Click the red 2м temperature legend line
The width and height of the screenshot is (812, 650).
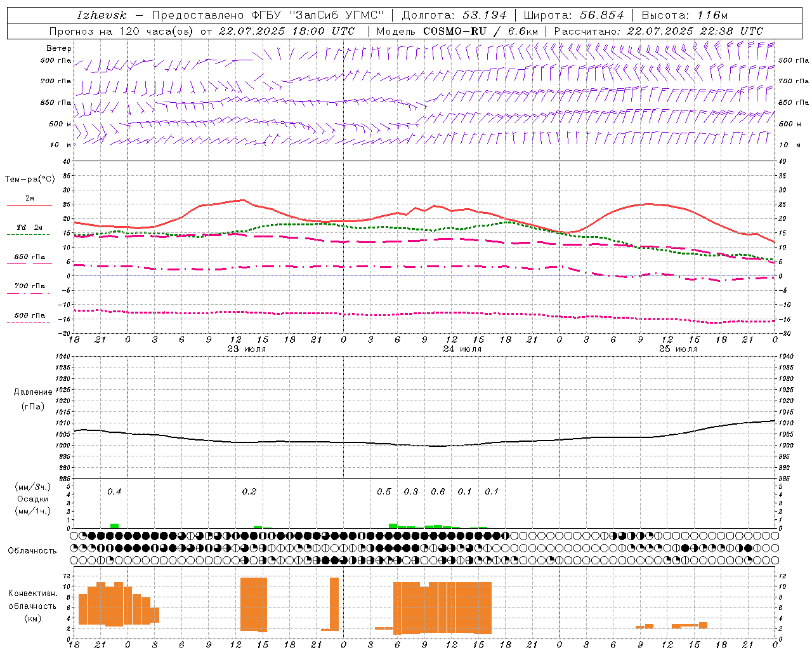(29, 205)
